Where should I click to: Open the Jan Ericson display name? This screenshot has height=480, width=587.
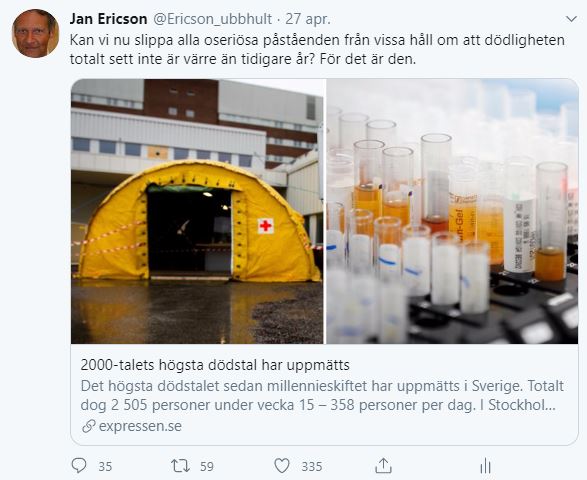tap(108, 19)
